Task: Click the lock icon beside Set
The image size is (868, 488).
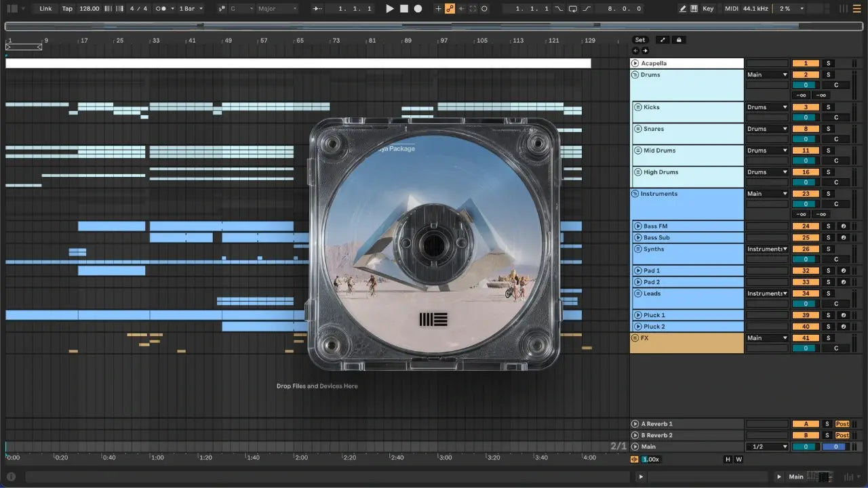Action: 679,40
